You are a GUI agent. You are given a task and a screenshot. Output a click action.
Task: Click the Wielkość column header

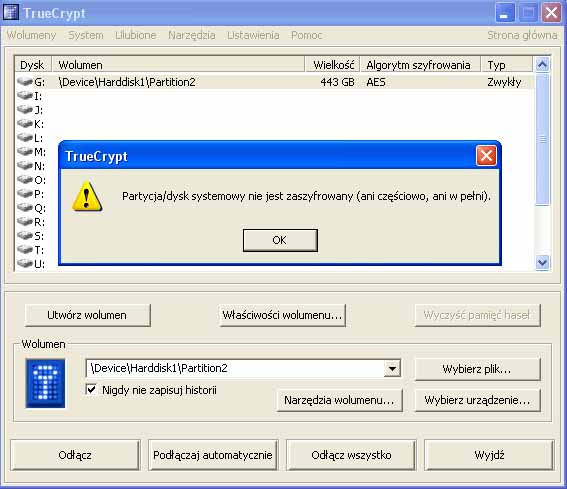[333, 65]
